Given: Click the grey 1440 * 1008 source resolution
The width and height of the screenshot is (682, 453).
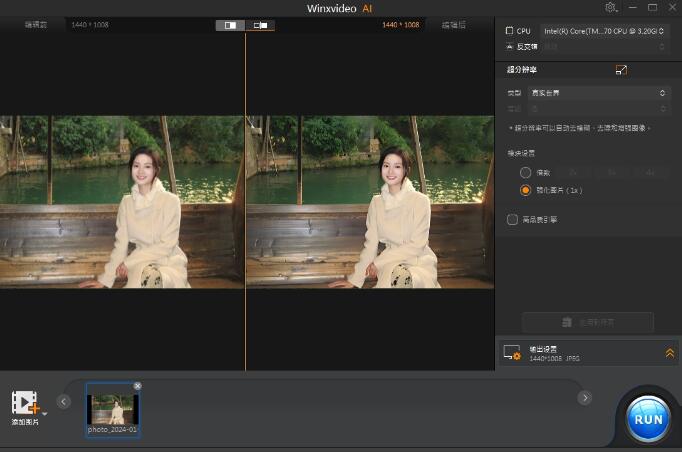Looking at the screenshot, I should (x=90, y=25).
